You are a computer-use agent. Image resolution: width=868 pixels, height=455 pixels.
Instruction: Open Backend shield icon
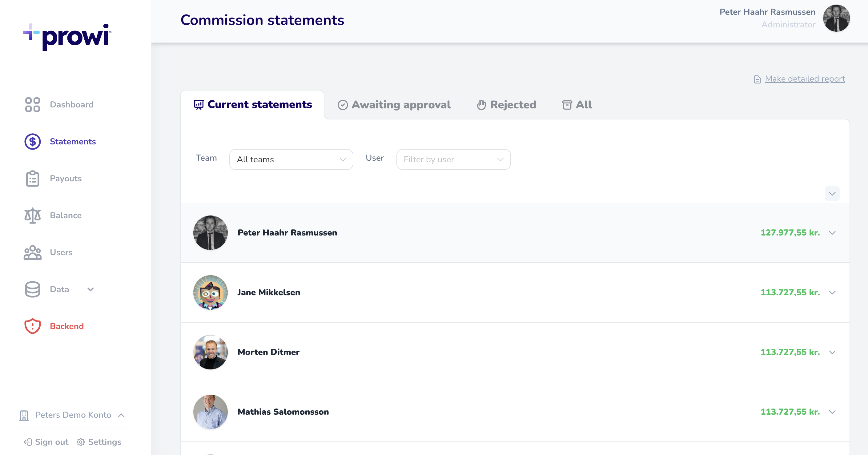point(32,326)
